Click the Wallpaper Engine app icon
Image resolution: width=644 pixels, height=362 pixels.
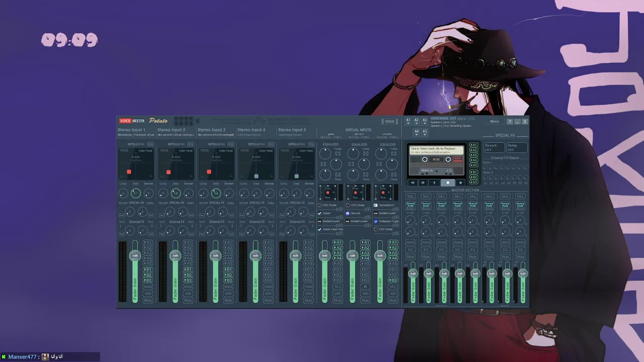point(375,221)
